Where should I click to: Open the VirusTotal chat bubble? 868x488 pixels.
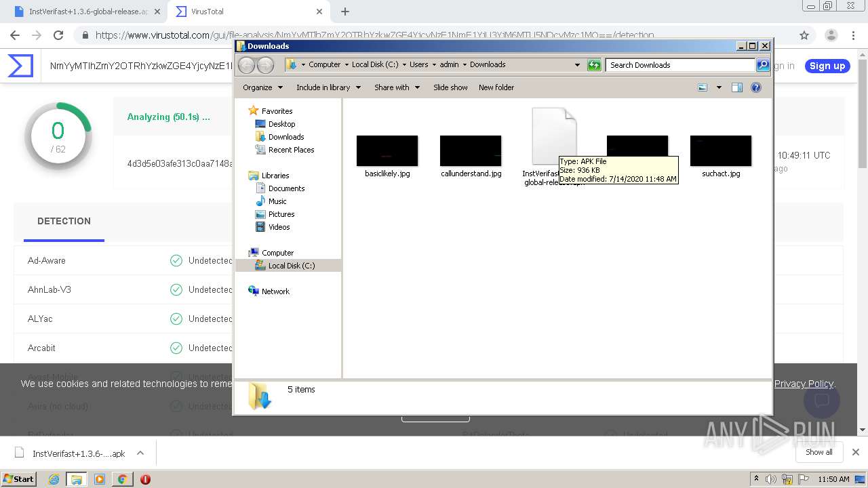click(822, 401)
